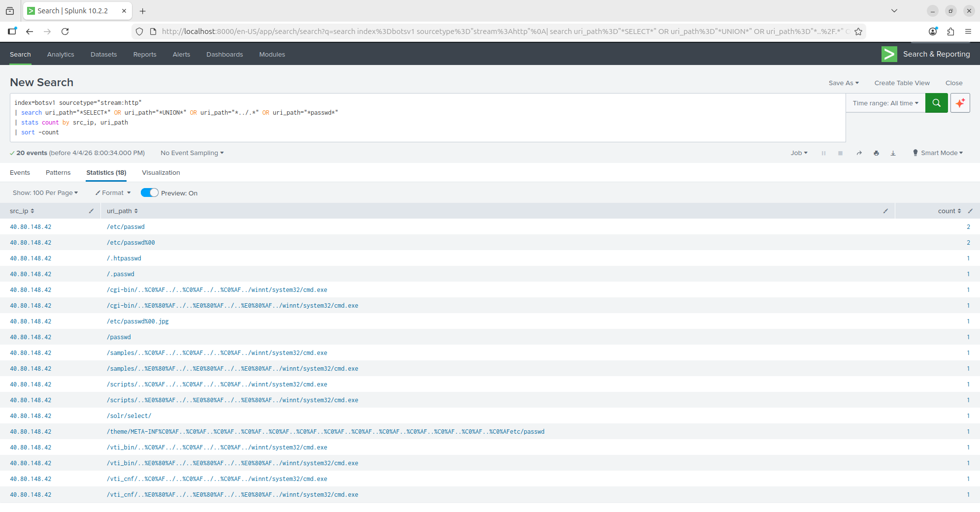
Task: Click the Close search link
Action: point(954,83)
